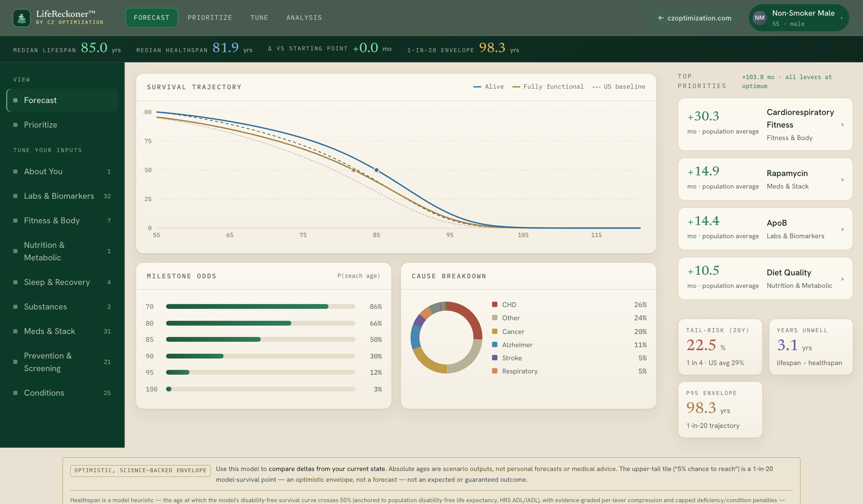Open the Non-Smoker Male profile dropdown
Screen dimensions: 863x504
tap(799, 18)
